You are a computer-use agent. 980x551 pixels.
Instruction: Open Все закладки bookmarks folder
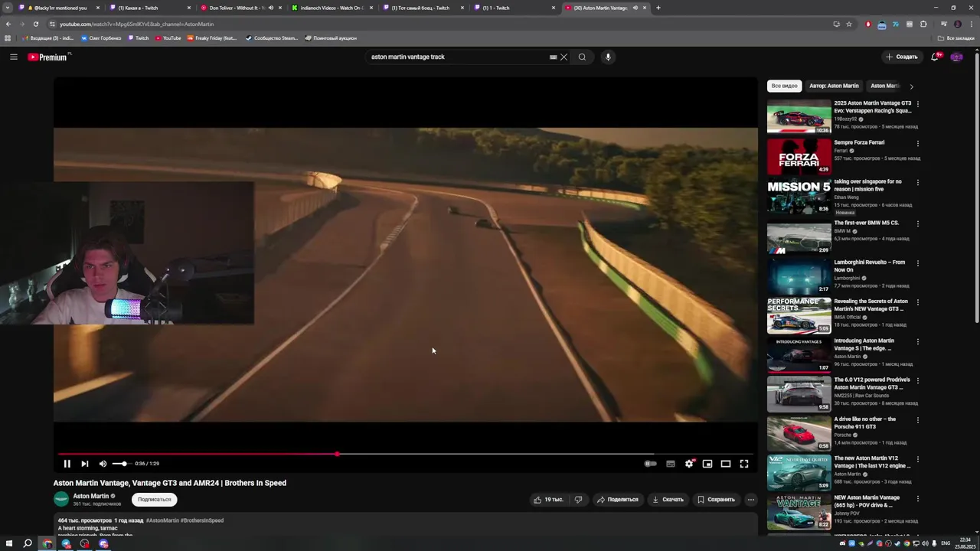point(956,38)
